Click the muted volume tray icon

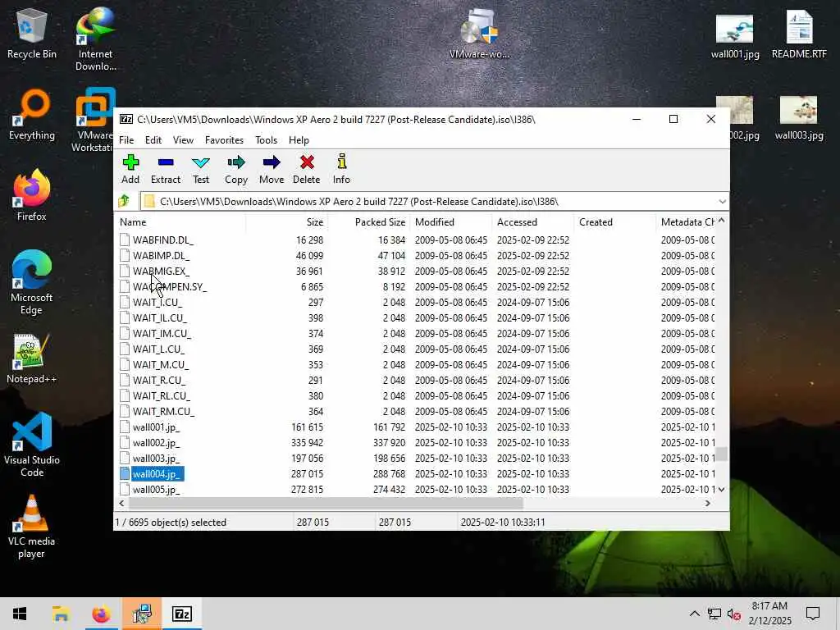pos(734,614)
